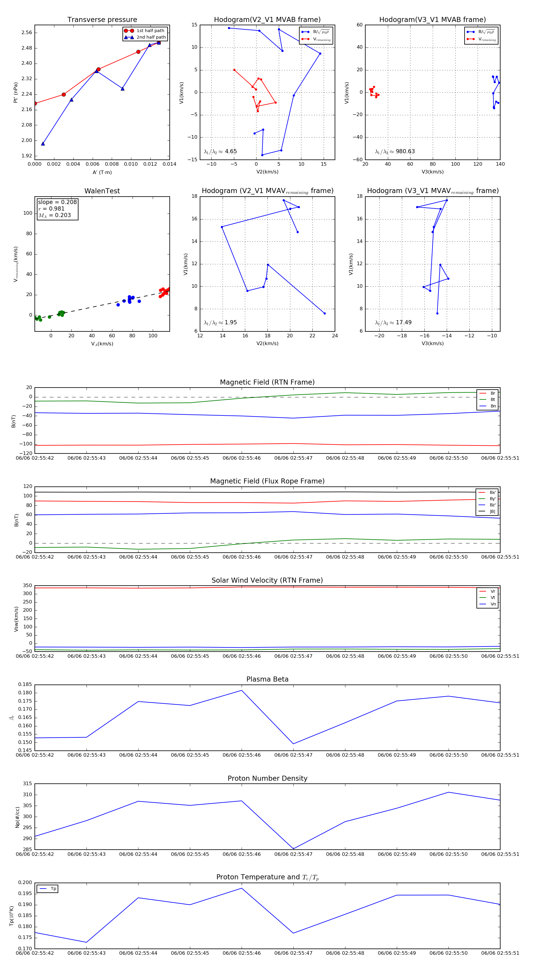
Task: Click the V_A(km/s) x-axis label
Action: (x=102, y=344)
